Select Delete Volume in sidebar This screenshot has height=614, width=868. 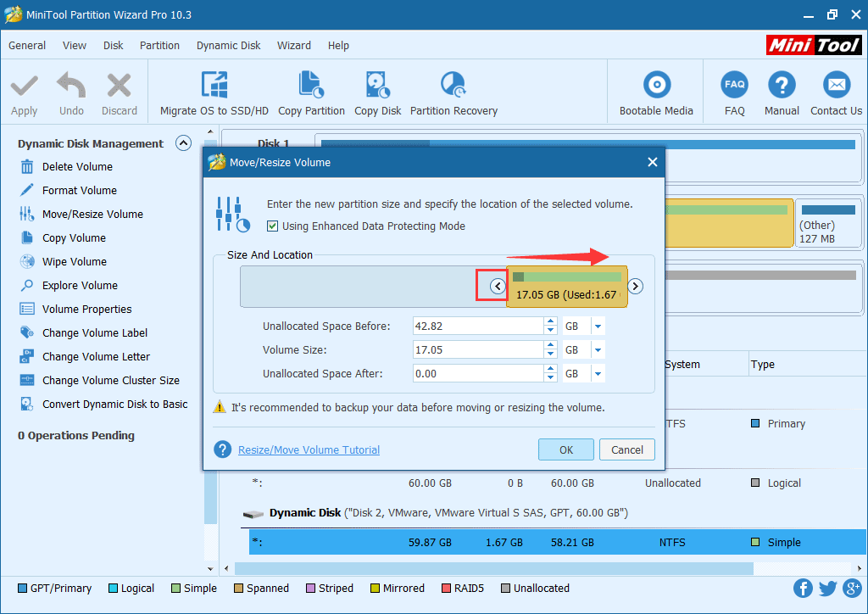coord(77,167)
